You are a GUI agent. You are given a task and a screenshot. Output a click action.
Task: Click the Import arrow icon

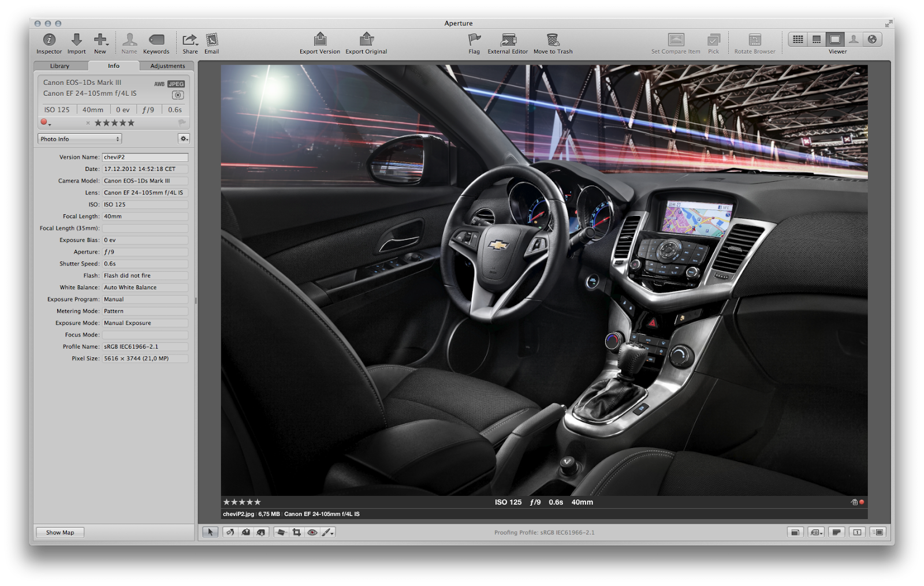pyautogui.click(x=76, y=40)
